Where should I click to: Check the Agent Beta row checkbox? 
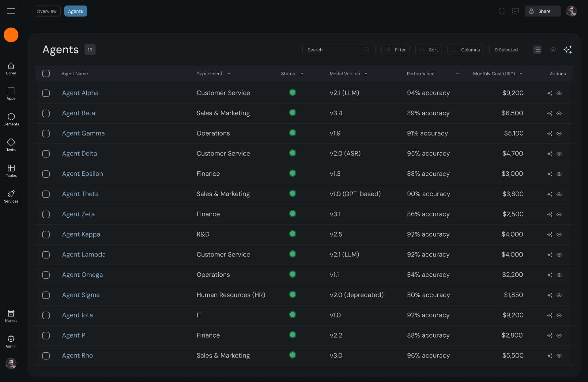(46, 113)
